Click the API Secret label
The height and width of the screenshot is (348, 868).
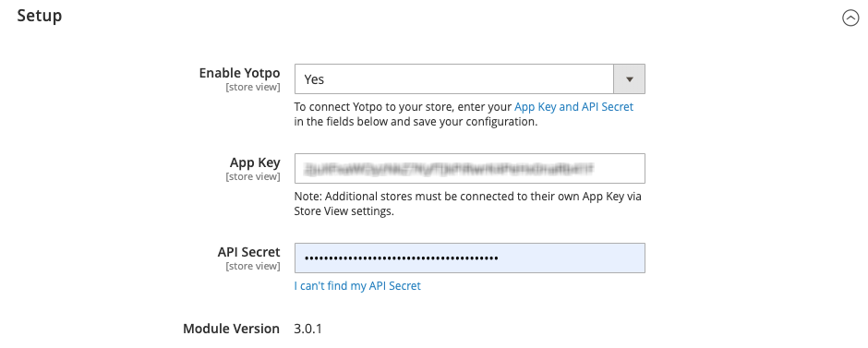tap(248, 252)
